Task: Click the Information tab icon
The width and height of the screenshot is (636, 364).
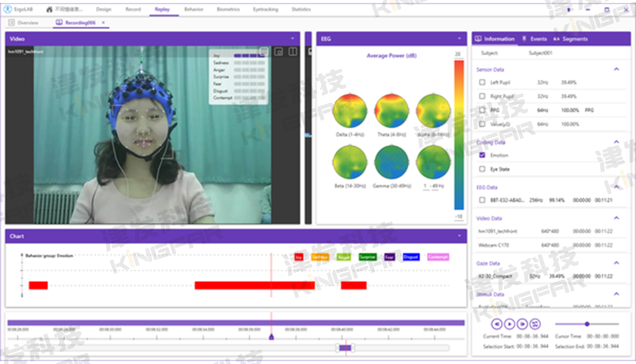Action: pyautogui.click(x=478, y=39)
